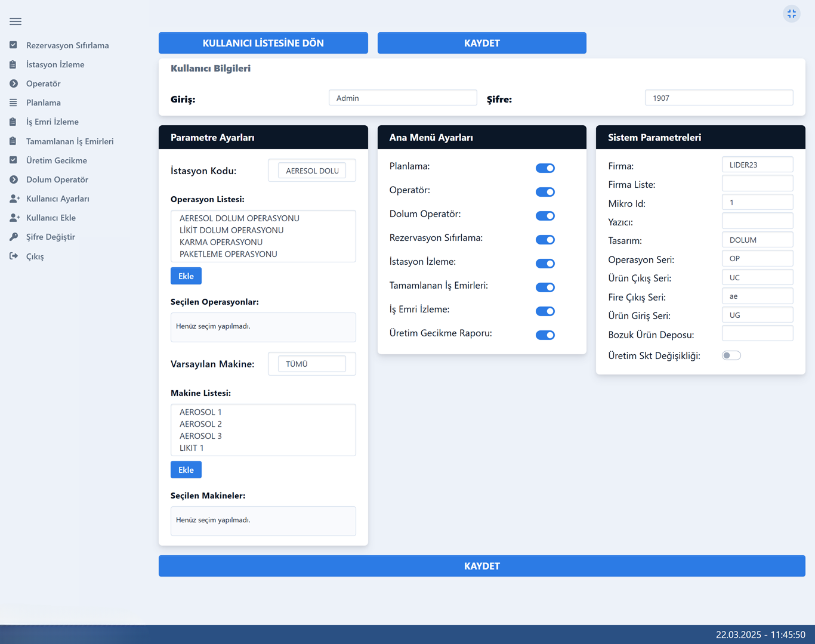Click the Çıkış logout icon
The height and width of the screenshot is (644, 815).
pos(13,256)
